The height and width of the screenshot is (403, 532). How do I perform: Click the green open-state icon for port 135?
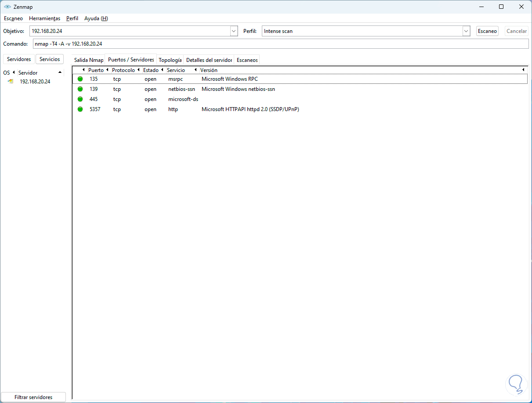pyautogui.click(x=80, y=79)
